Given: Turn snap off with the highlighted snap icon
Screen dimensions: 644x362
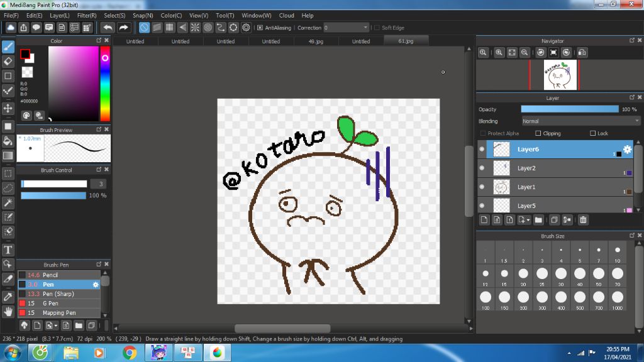Looking at the screenshot, I should 144,28.
